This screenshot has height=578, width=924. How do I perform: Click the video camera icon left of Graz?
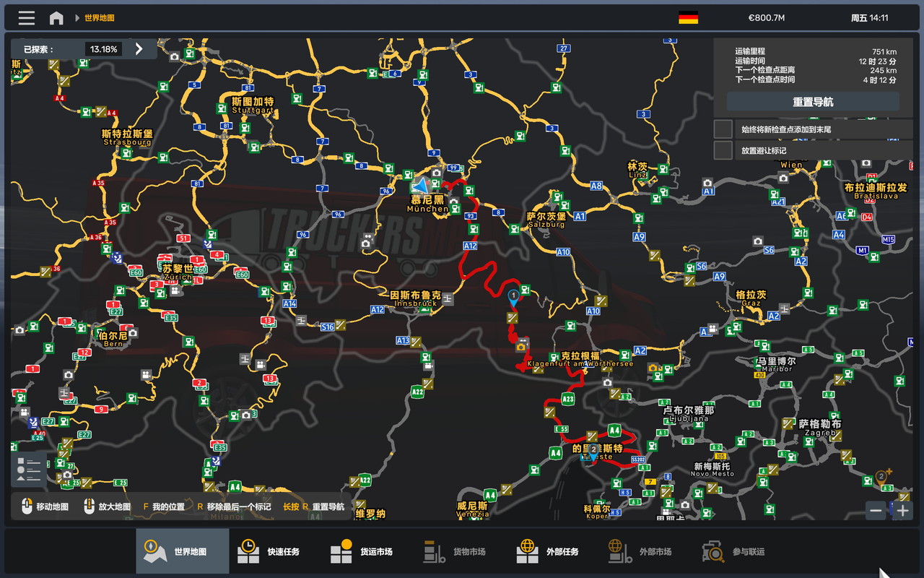[712, 329]
